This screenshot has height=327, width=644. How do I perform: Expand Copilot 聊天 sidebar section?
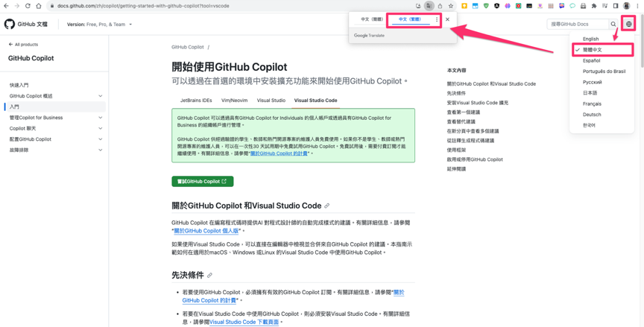tap(100, 128)
